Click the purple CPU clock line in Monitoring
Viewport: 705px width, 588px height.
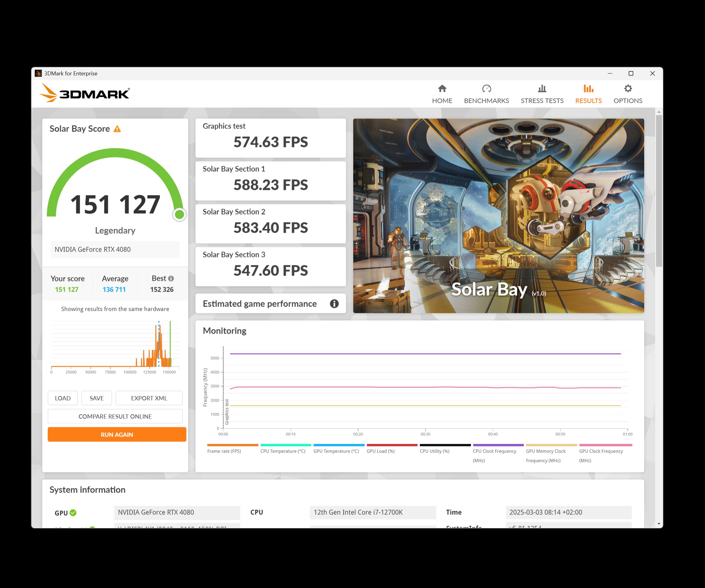[425, 354]
